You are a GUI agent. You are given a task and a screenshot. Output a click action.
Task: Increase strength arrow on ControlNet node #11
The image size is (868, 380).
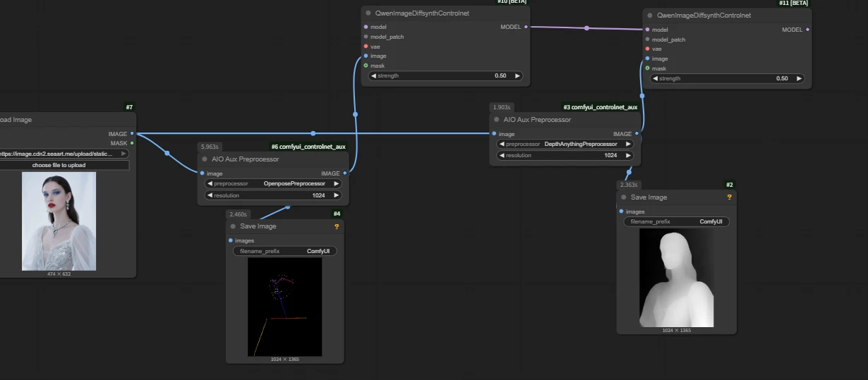[798, 78]
